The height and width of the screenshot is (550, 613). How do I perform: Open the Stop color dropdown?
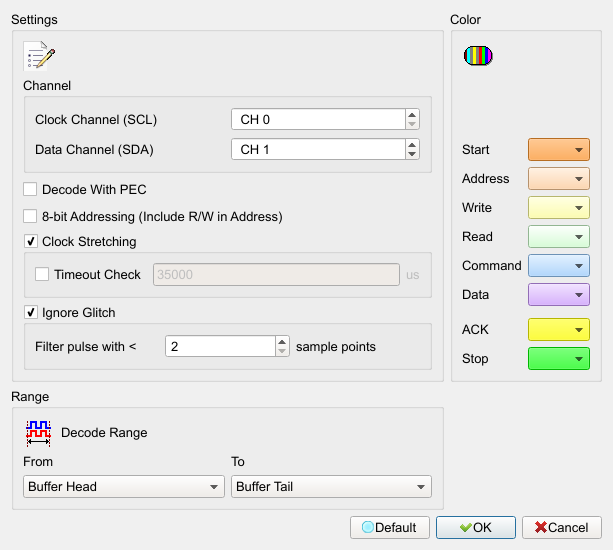tap(559, 358)
